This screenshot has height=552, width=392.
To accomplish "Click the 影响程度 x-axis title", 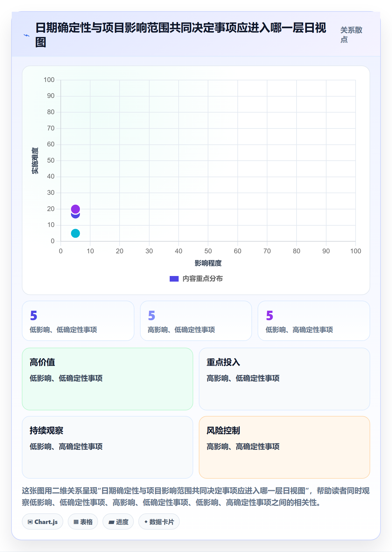I will click(208, 263).
